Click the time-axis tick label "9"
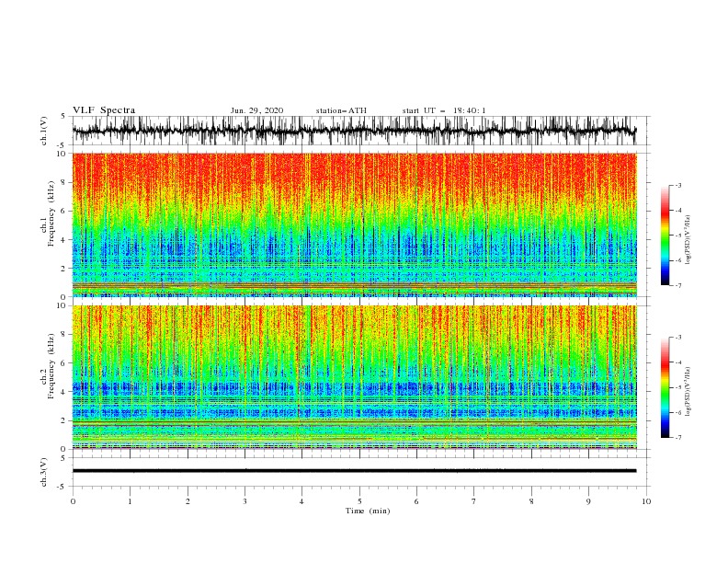Screen dimensions: 728x563 coord(588,501)
